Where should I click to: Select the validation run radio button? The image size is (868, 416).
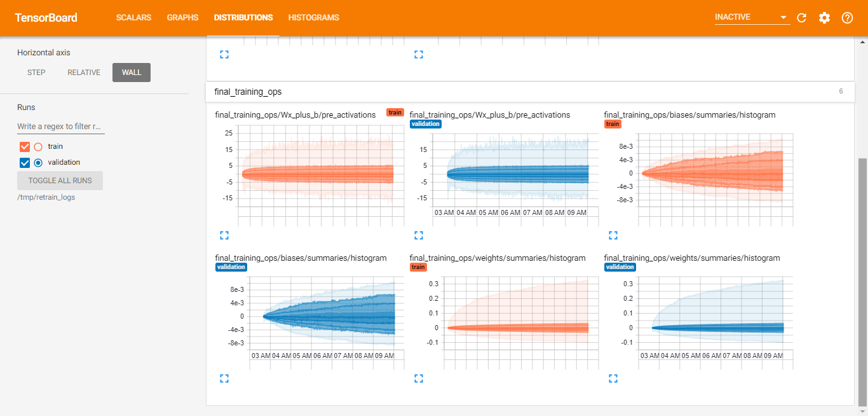pos(37,162)
